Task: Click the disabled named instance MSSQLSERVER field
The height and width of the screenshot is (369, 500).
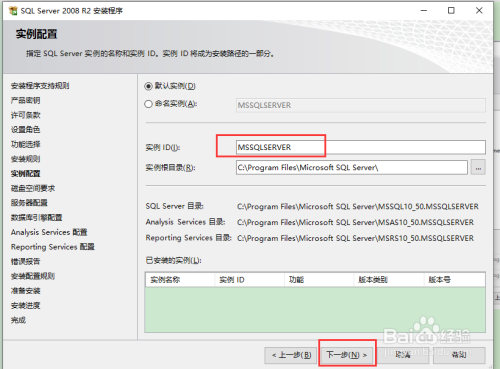Action: tap(361, 105)
